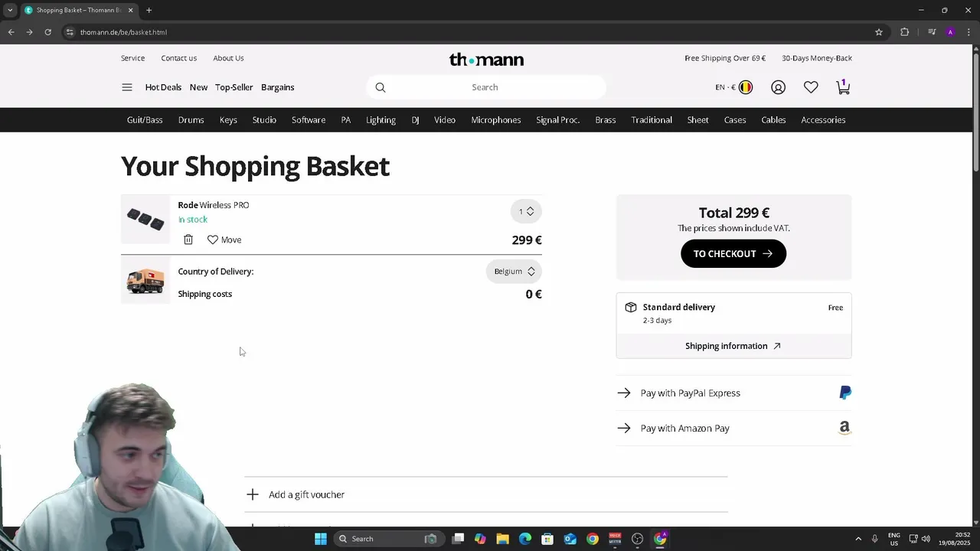Choose Pay with Amazon Pay
The width and height of the screenshot is (980, 551).
coord(733,428)
